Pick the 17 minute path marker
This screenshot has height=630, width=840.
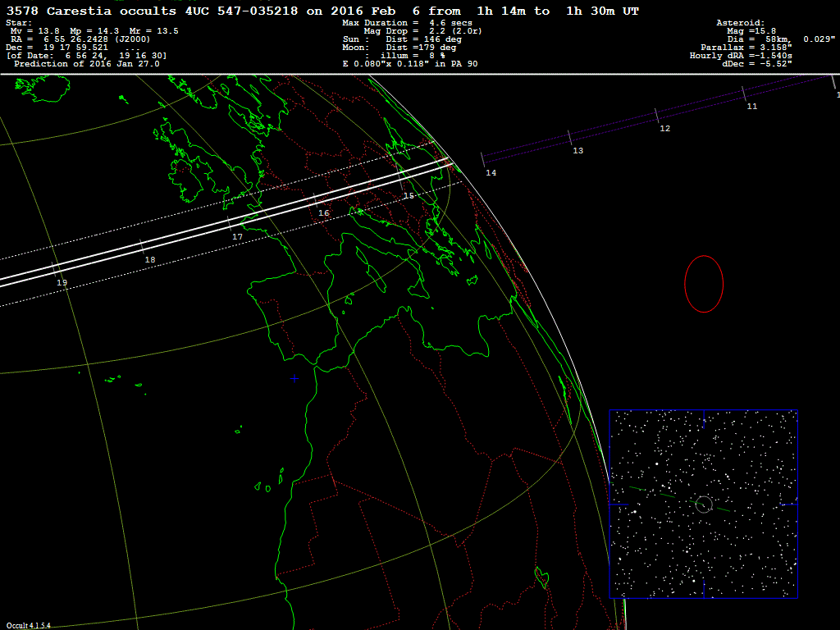[237, 236]
